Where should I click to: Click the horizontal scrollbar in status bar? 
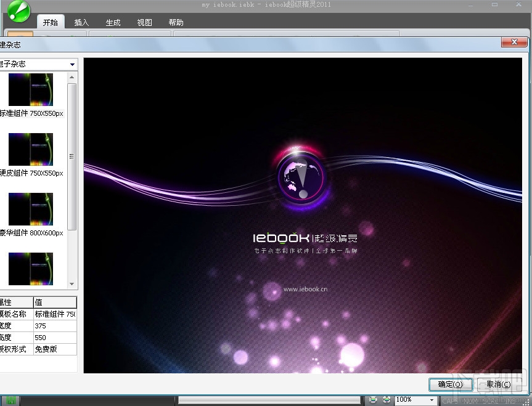[269, 400]
